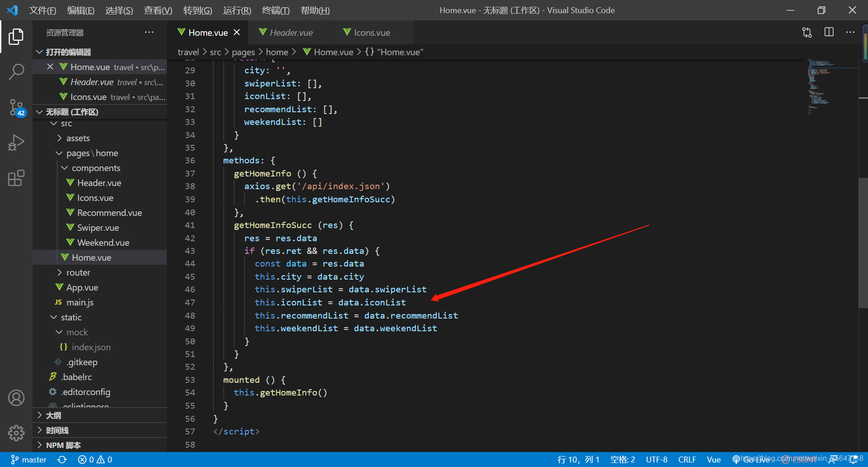Collapse the src folder
Image resolution: width=868 pixels, height=467 pixels.
pyautogui.click(x=99, y=123)
